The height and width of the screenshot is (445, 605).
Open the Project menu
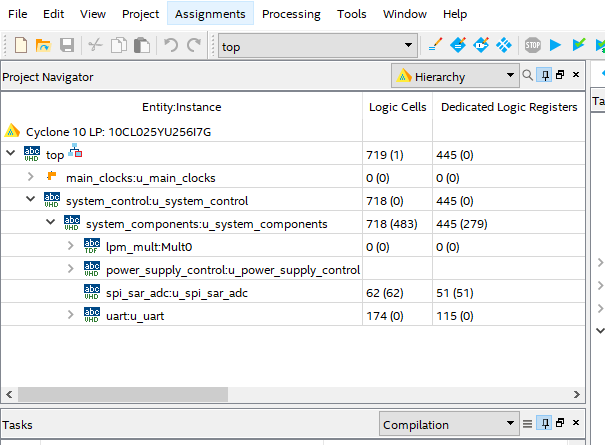[x=140, y=14]
